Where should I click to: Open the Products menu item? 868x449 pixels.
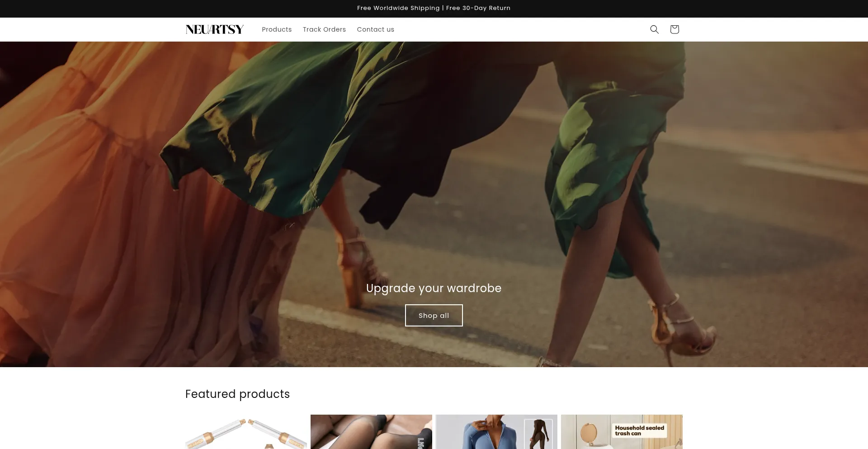click(x=277, y=29)
